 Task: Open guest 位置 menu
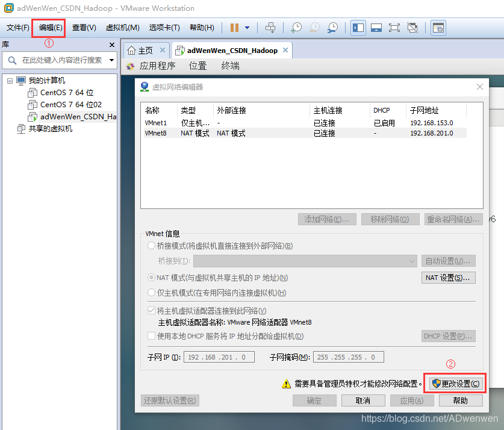tap(198, 66)
